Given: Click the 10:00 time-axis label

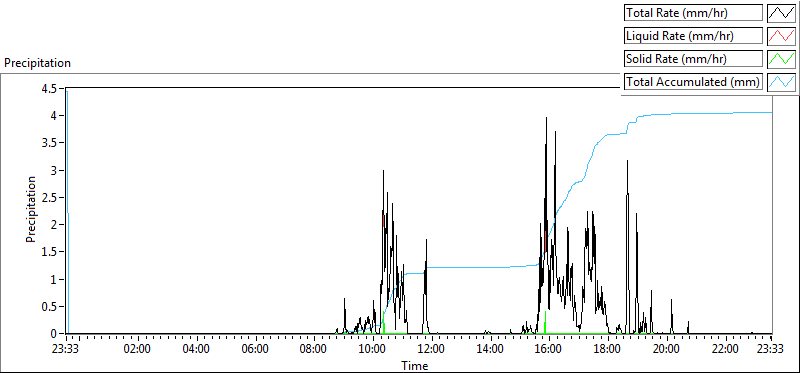Looking at the screenshot, I should pos(373,350).
